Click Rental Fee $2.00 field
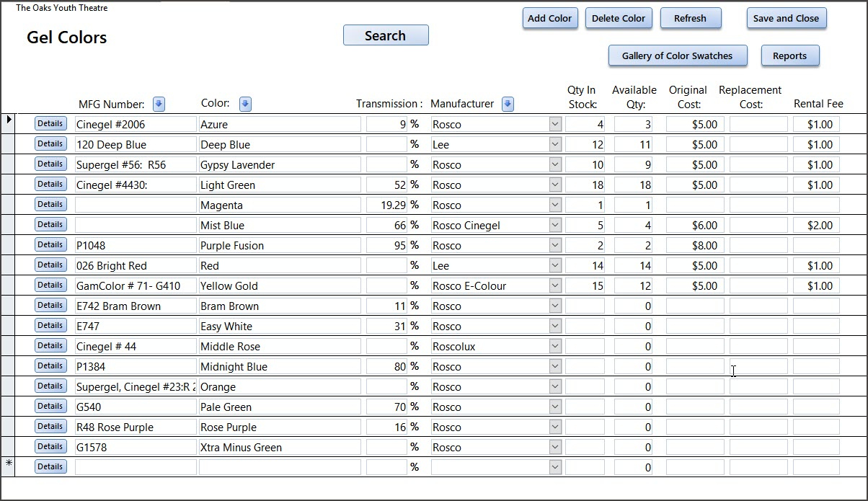Screen dimensions: 868x501 pyautogui.click(x=816, y=225)
